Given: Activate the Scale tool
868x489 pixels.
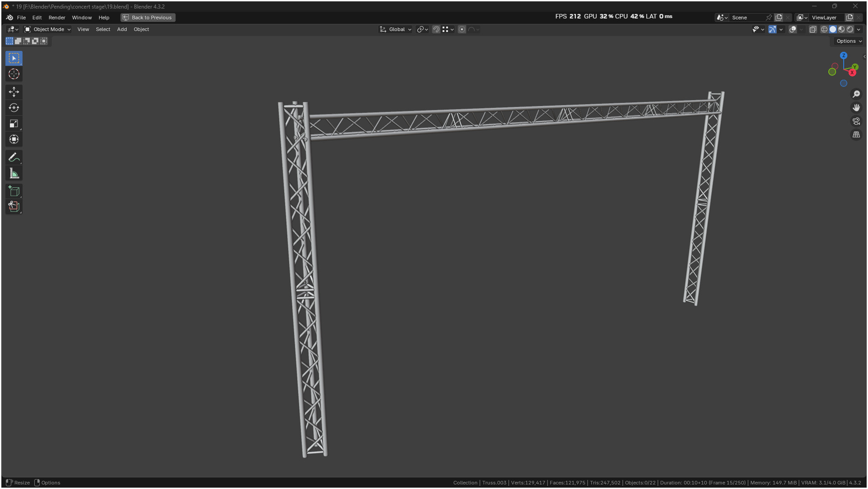Looking at the screenshot, I should pyautogui.click(x=14, y=123).
